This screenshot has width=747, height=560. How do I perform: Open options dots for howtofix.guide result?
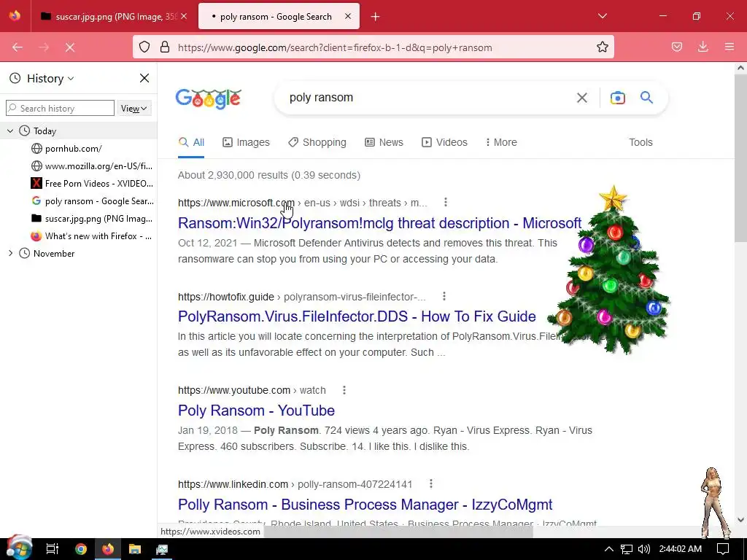point(444,296)
